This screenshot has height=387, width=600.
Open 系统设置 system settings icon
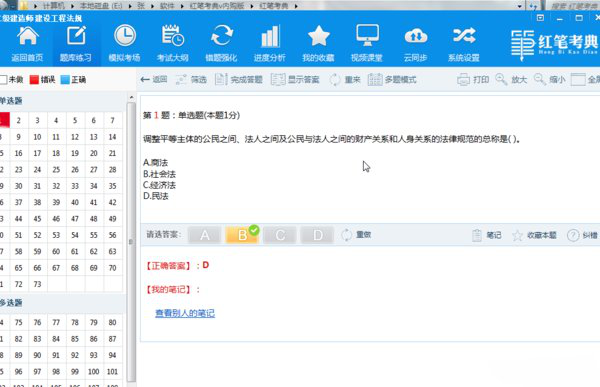pos(464,35)
